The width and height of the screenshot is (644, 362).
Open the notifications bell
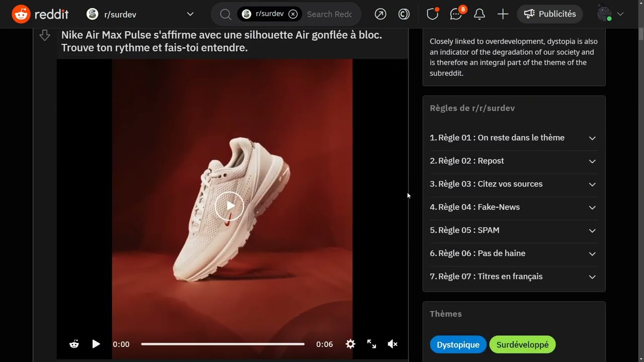[479, 14]
